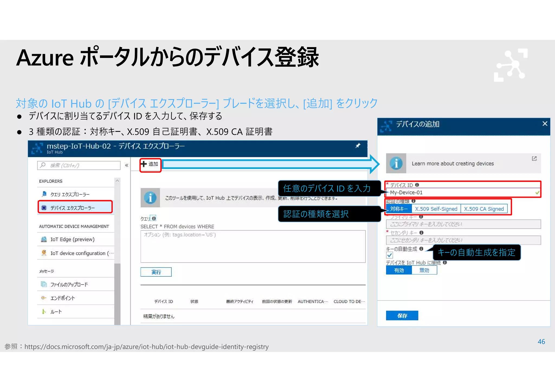
Task: Click the 検索 search box in sidebar
Action: [79, 165]
